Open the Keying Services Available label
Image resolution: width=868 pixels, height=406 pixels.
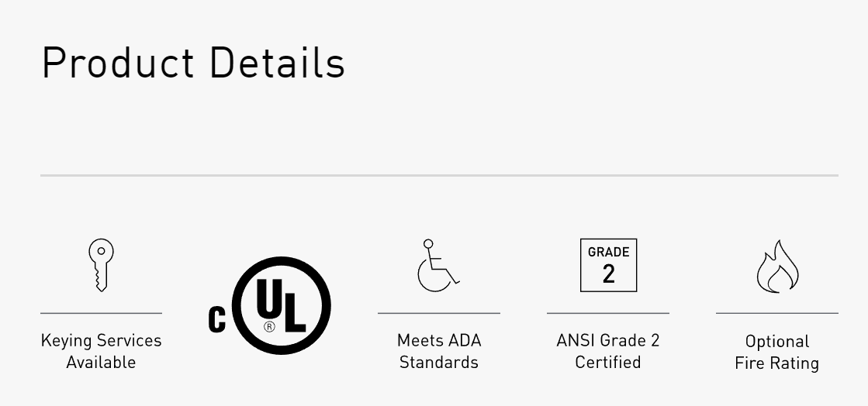(102, 351)
